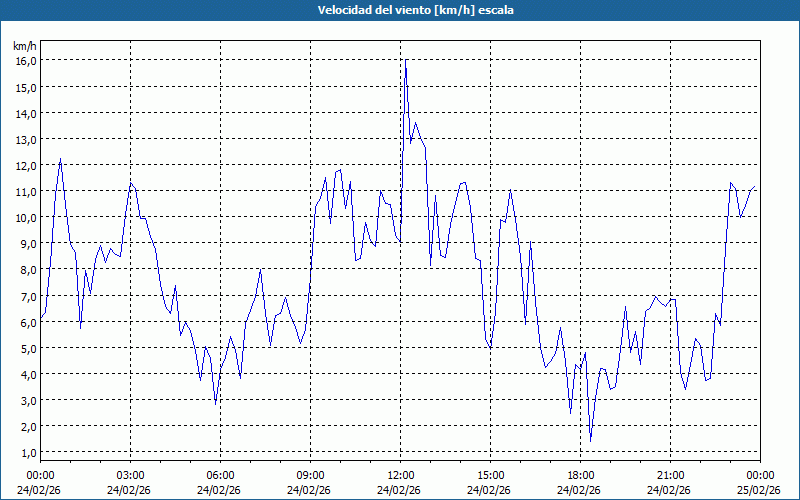Click the 1,0 label at the y-axis bottom
This screenshot has width=800, height=500.
(26, 453)
